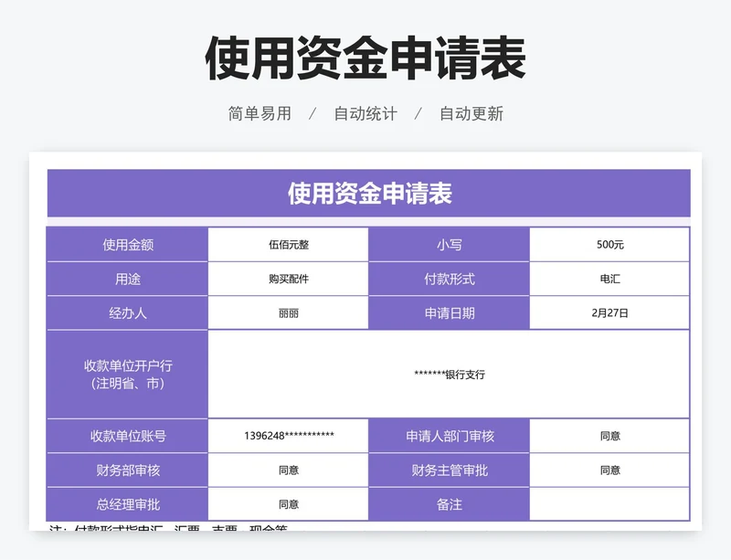Click the 同意 cell beside 财务部审核
Screen dimensions: 731x560
(x=289, y=469)
